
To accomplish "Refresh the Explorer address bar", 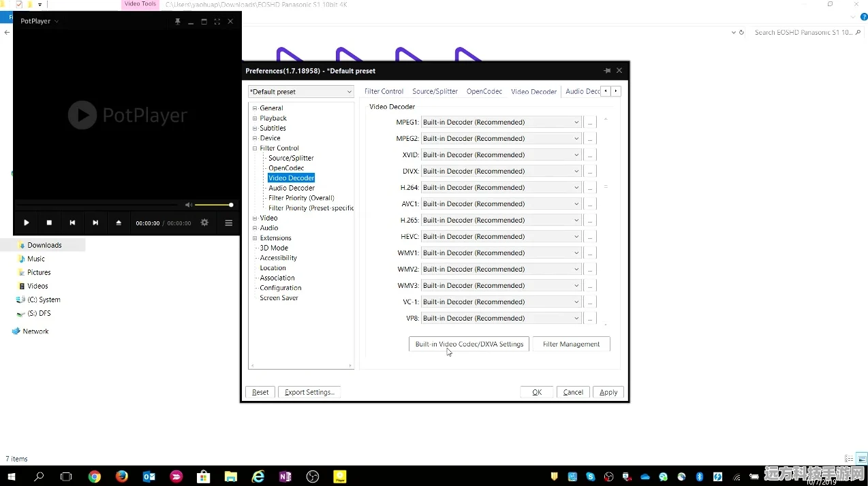I will pos(742,32).
